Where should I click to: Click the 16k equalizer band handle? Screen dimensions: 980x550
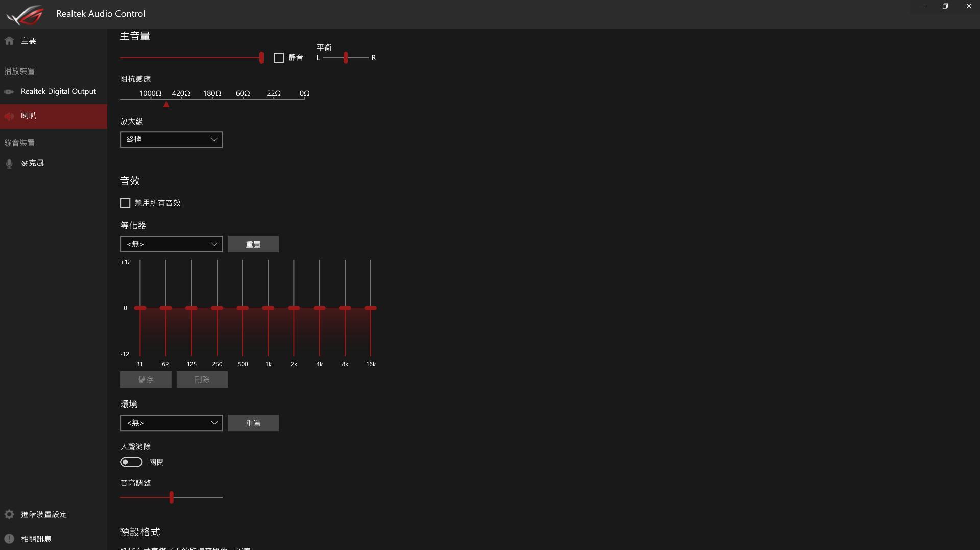tap(371, 308)
